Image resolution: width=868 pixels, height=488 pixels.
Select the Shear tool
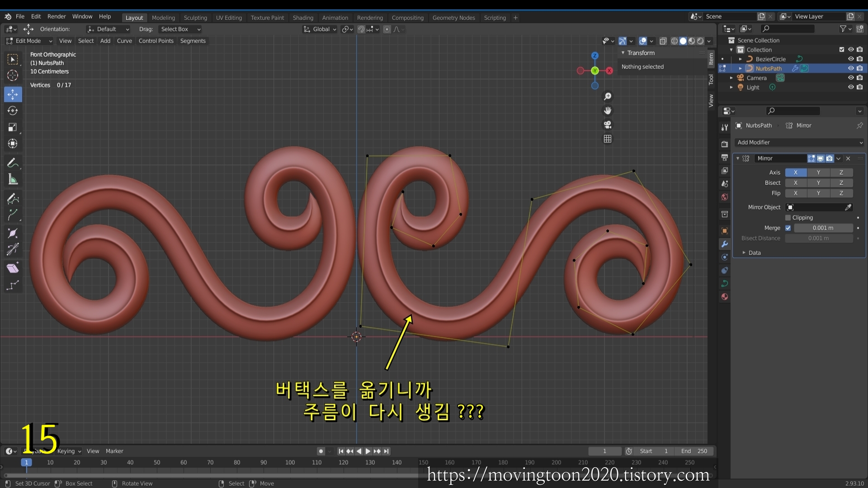(13, 268)
